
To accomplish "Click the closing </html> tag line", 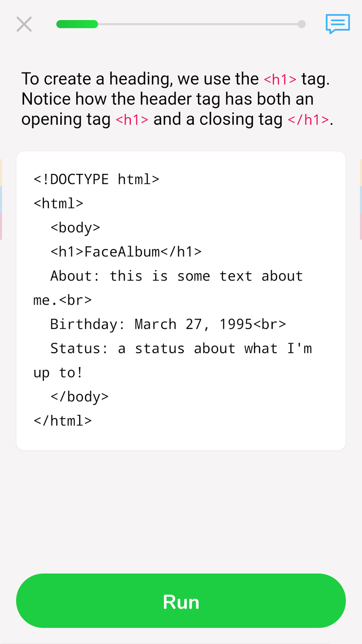I will [x=63, y=421].
